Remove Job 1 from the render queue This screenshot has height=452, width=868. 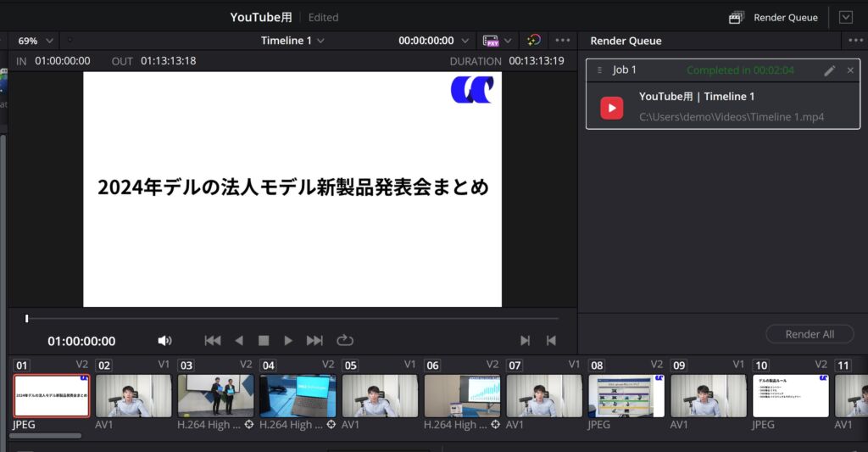[850, 70]
